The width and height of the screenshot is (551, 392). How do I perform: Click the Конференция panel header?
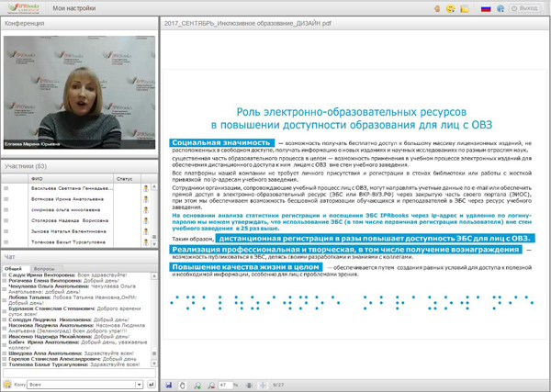coord(79,23)
